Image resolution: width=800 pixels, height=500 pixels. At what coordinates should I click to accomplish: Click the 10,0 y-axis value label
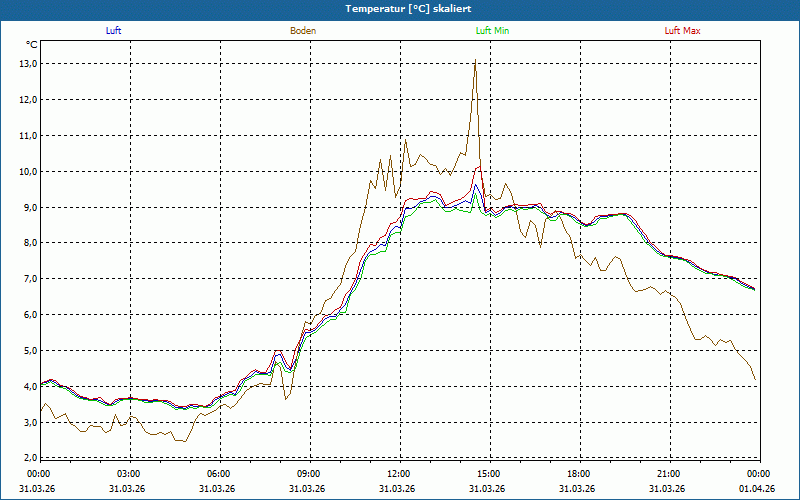pos(27,171)
